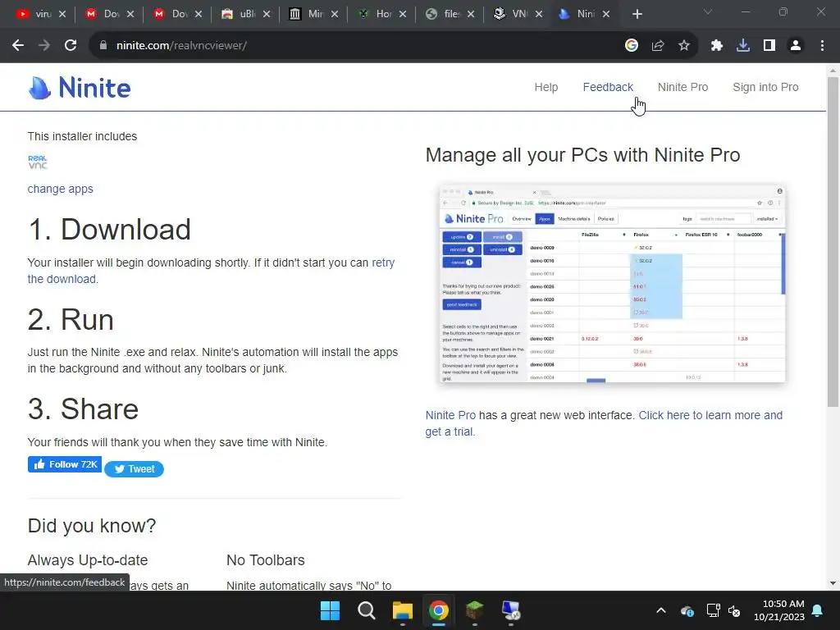
Task: Open a new tab with plus button
Action: click(x=637, y=14)
